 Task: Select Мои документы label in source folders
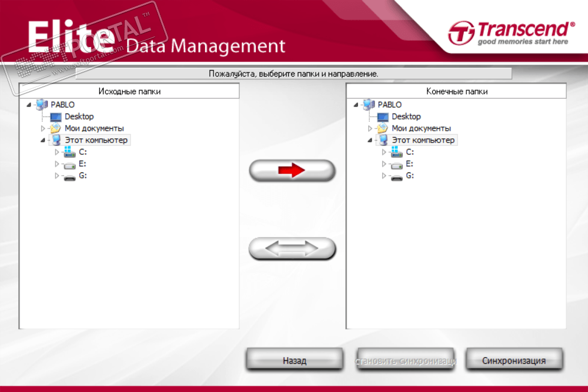pyautogui.click(x=94, y=128)
